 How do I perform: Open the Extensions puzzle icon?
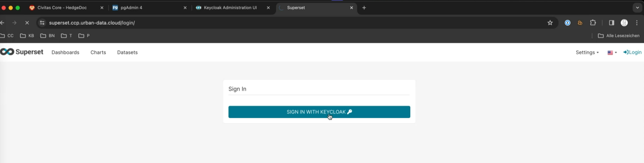[x=593, y=23]
